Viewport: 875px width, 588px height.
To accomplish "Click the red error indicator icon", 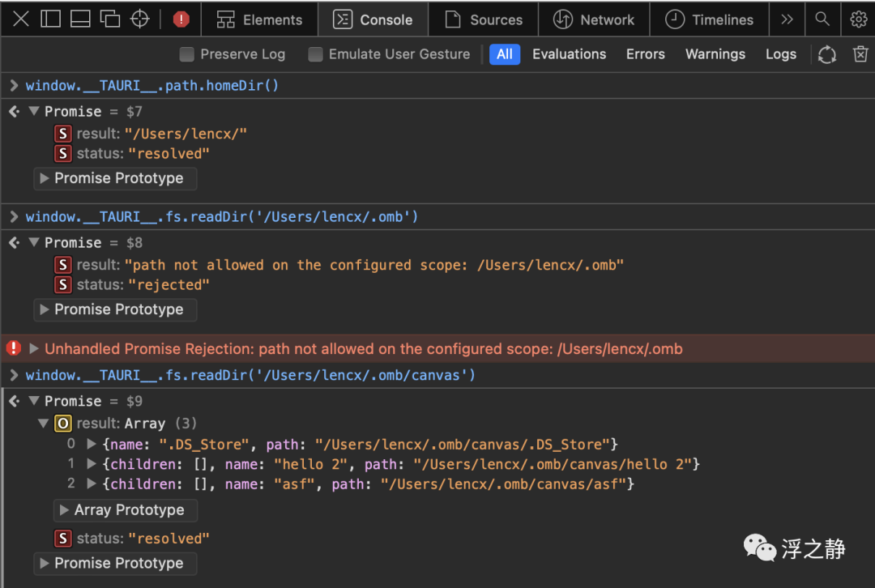I will point(181,19).
